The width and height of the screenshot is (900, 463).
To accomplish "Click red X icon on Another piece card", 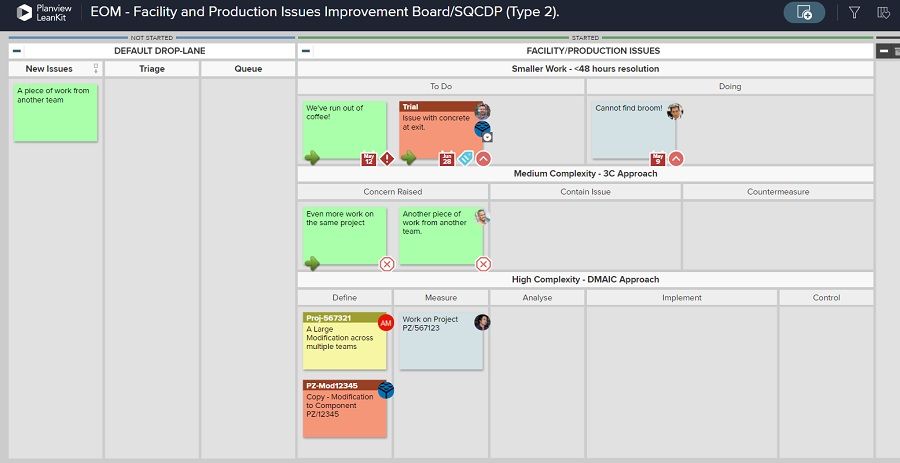I will (483, 264).
